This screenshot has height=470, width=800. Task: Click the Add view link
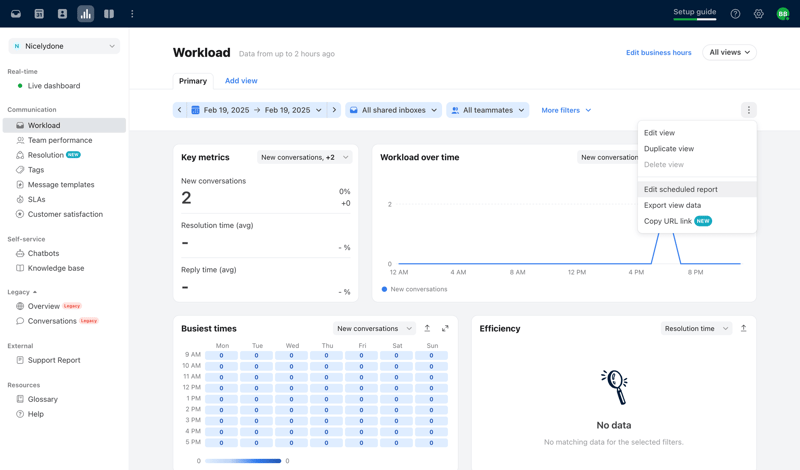click(241, 81)
